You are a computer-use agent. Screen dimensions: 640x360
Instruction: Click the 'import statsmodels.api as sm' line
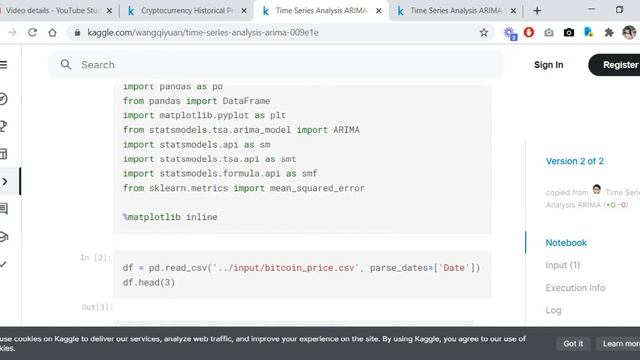click(x=196, y=144)
